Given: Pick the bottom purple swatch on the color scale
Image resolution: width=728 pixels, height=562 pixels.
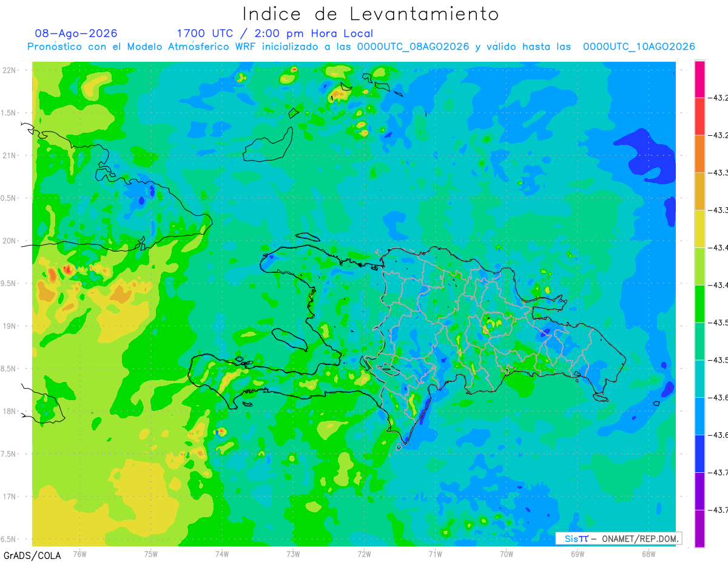Looking at the screenshot, I should 699,528.
